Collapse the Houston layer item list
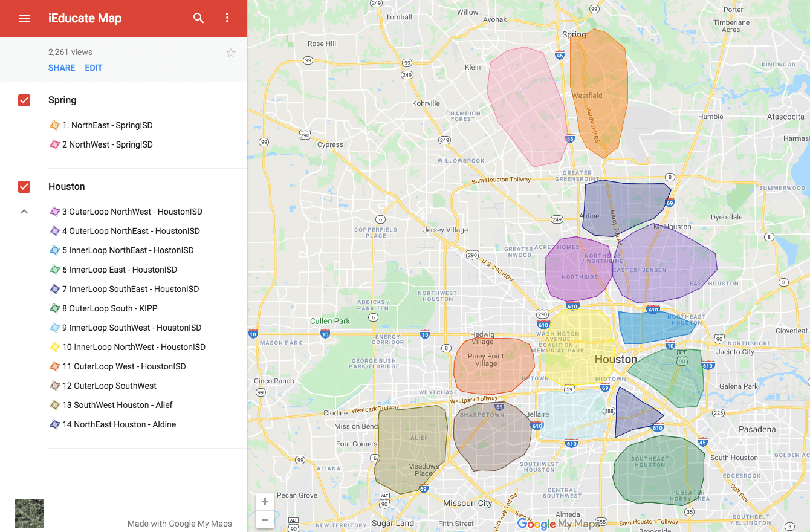This screenshot has width=810, height=532. pyautogui.click(x=24, y=212)
